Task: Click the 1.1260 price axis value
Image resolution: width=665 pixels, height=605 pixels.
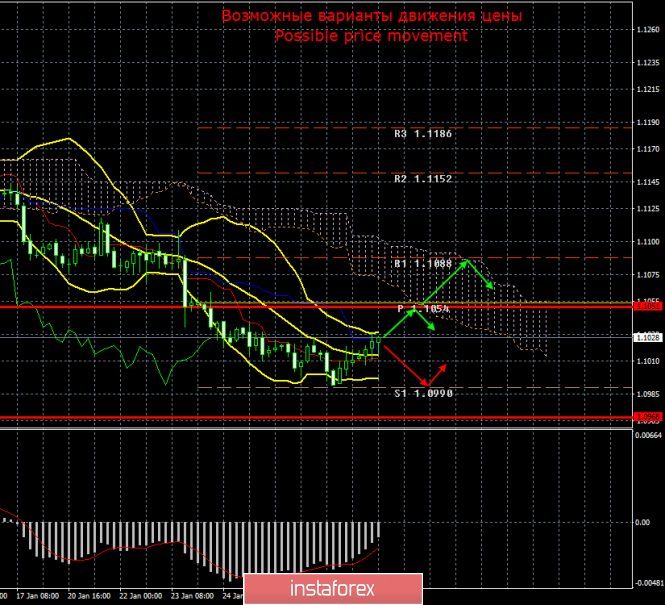Action: [x=648, y=30]
